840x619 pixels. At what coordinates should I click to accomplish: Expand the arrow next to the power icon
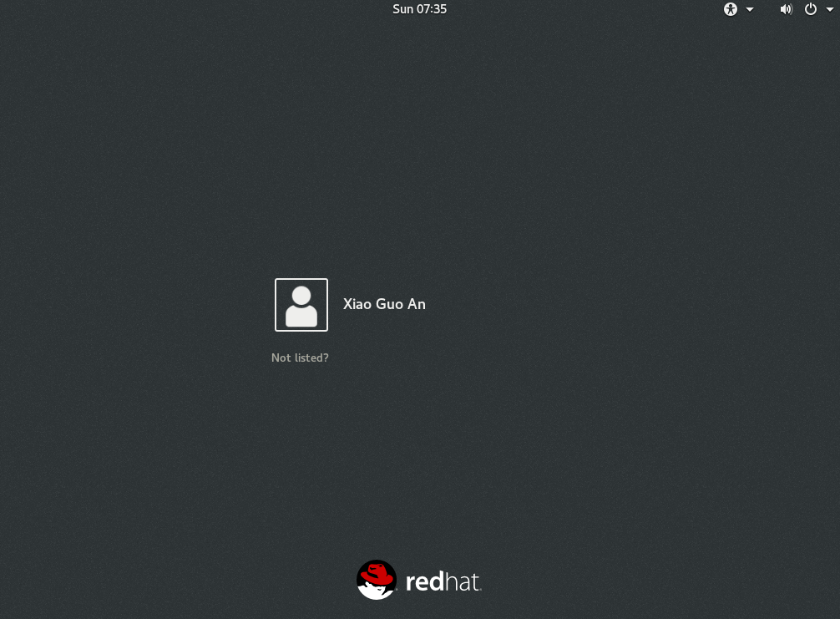[829, 9]
